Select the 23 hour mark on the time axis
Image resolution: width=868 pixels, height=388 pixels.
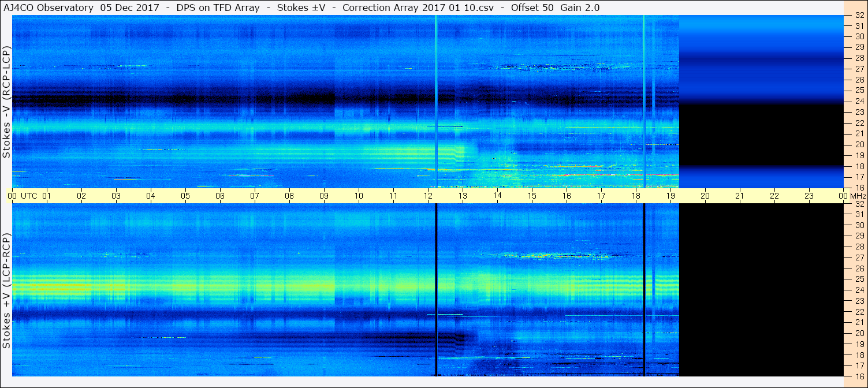click(x=809, y=196)
